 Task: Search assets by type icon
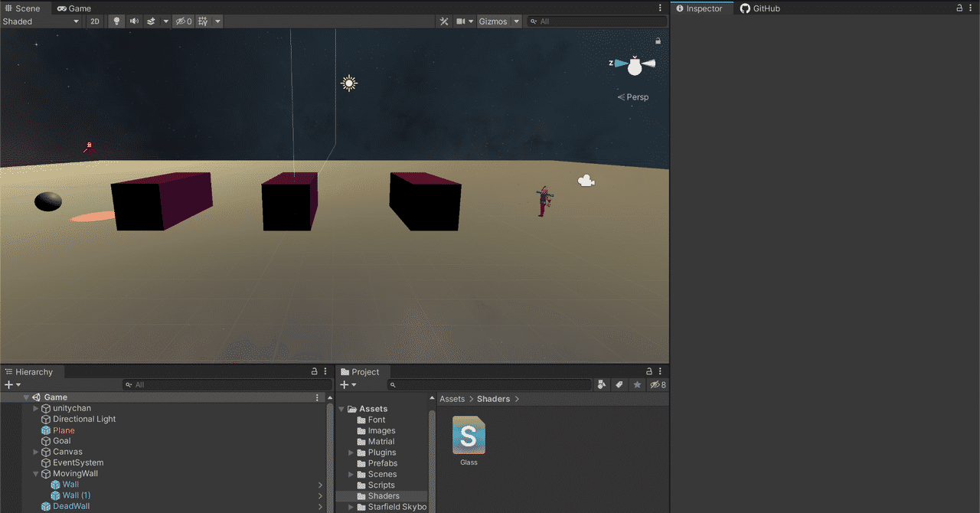[602, 385]
